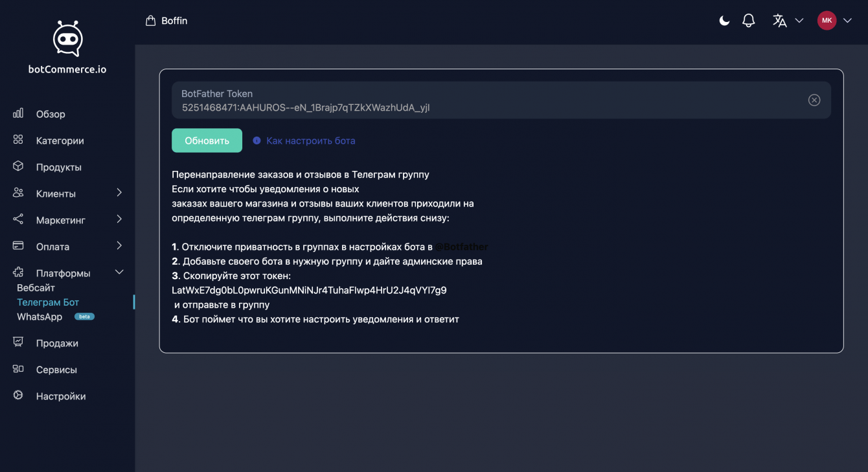Open the Как настроить бота link

pyautogui.click(x=311, y=140)
